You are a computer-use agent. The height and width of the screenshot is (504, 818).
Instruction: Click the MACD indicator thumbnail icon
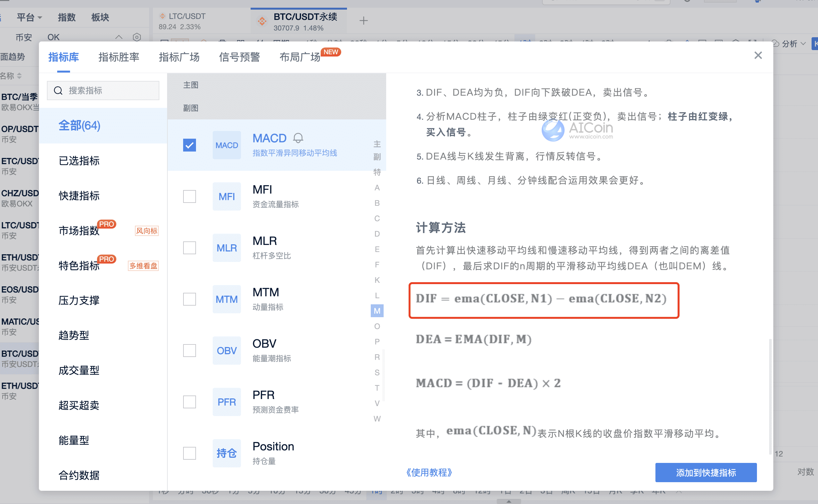click(x=227, y=145)
